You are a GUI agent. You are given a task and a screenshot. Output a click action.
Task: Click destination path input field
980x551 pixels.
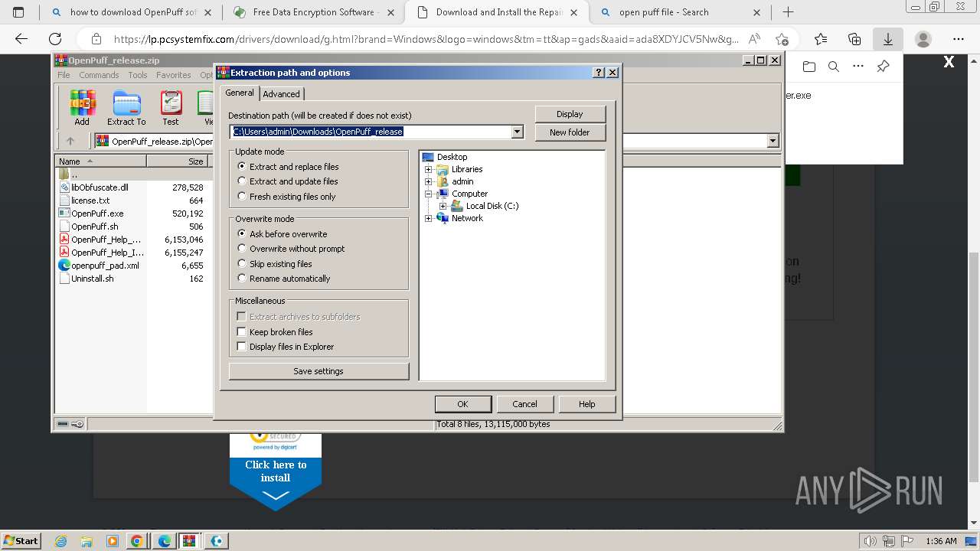click(371, 132)
